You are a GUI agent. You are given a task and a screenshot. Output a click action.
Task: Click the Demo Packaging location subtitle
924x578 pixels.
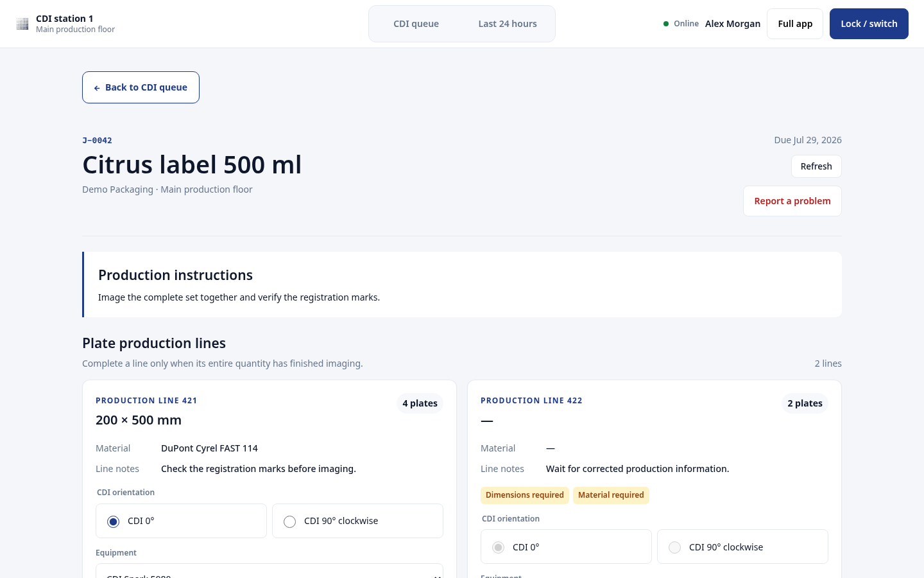click(167, 189)
